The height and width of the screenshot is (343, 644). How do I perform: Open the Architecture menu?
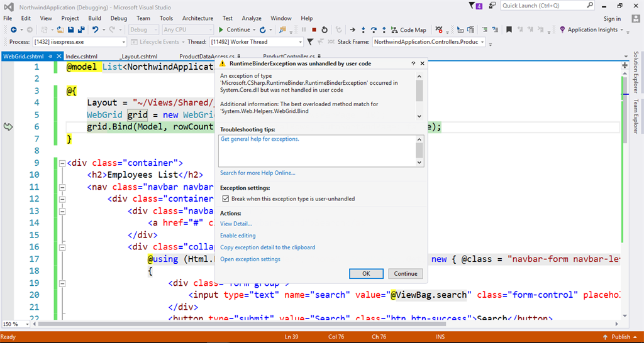click(197, 18)
